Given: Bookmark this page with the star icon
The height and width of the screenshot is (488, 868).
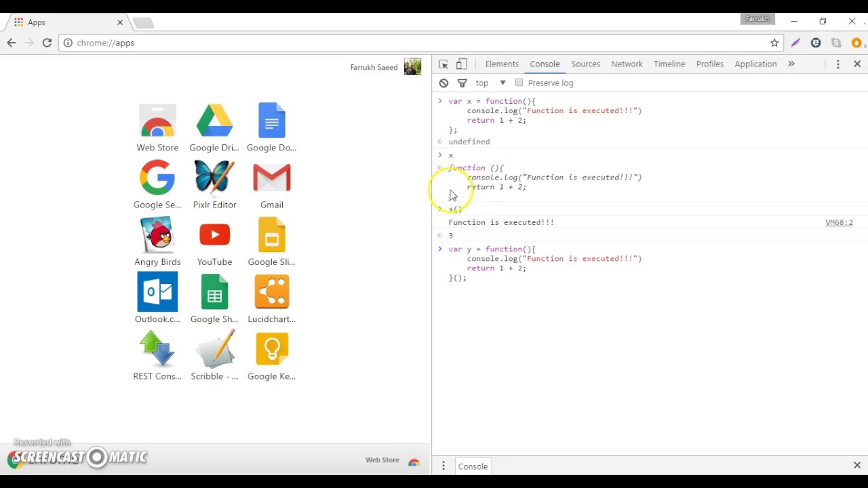Looking at the screenshot, I should point(774,43).
